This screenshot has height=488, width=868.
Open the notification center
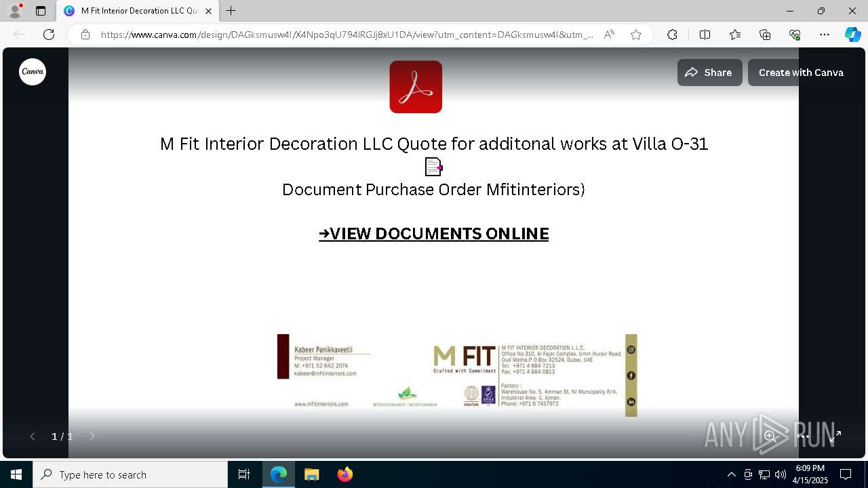point(846,474)
